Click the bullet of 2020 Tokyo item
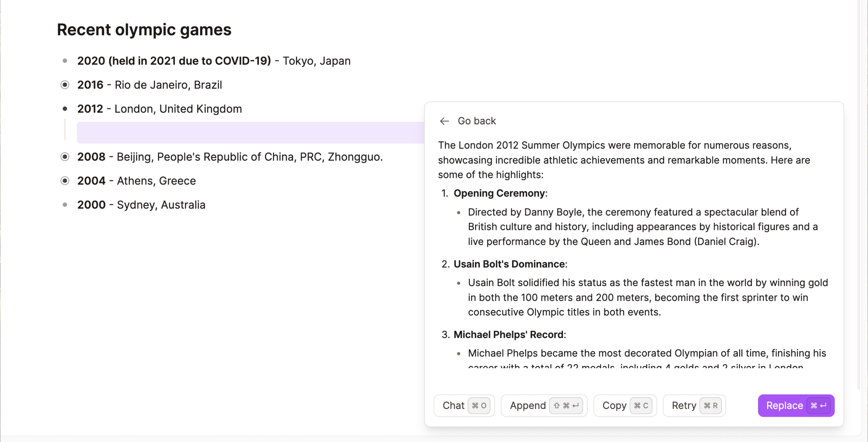Image resolution: width=868 pixels, height=442 pixels. tap(65, 61)
